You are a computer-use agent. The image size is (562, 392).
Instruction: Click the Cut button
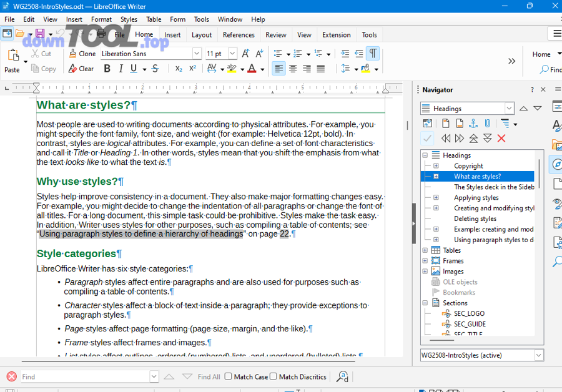(x=41, y=54)
